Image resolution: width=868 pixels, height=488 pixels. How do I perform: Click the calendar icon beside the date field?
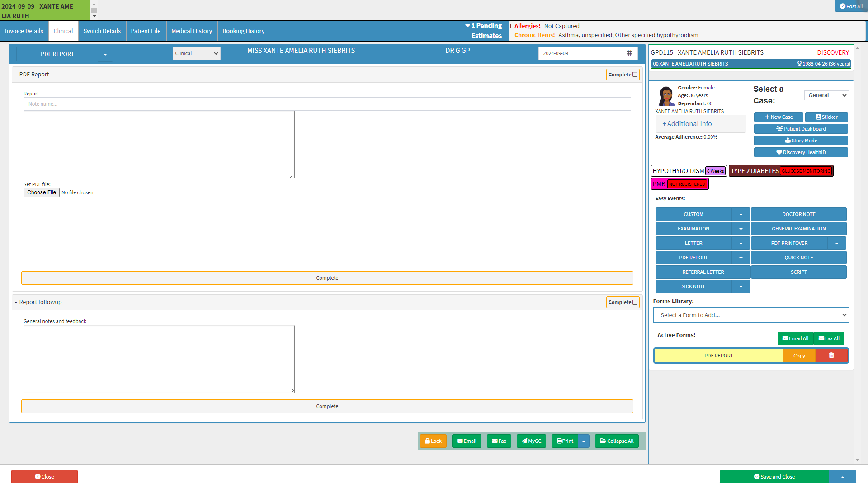tap(629, 53)
